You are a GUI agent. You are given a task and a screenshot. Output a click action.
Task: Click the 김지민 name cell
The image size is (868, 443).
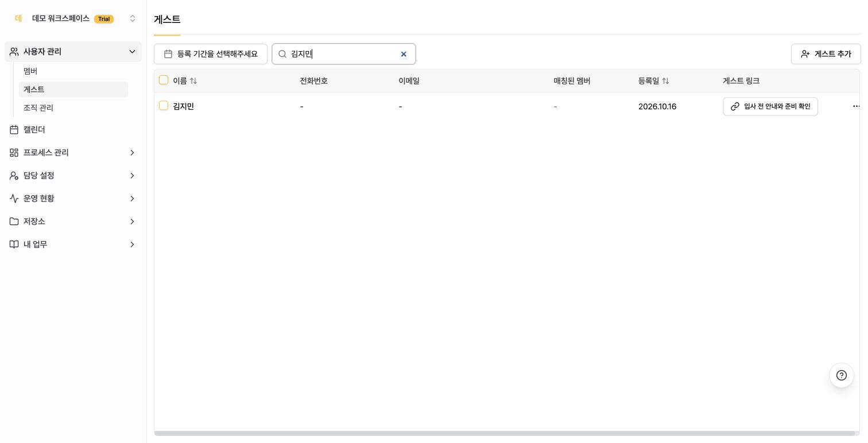pos(183,107)
